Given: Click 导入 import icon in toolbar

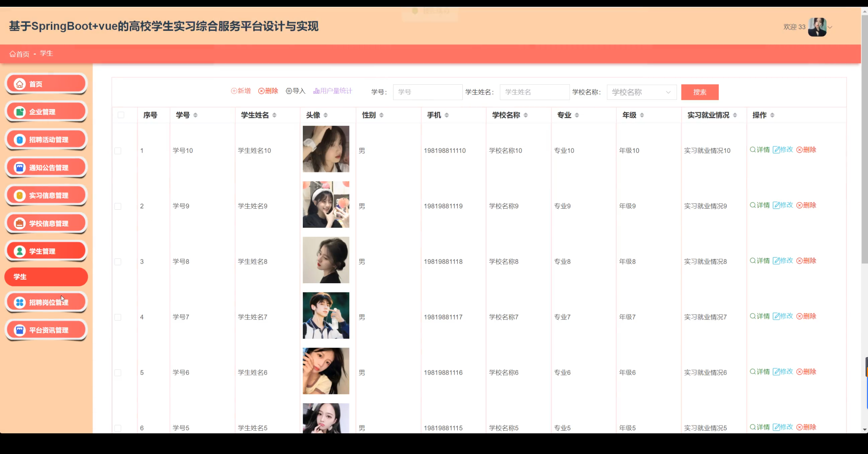Looking at the screenshot, I should click(289, 91).
